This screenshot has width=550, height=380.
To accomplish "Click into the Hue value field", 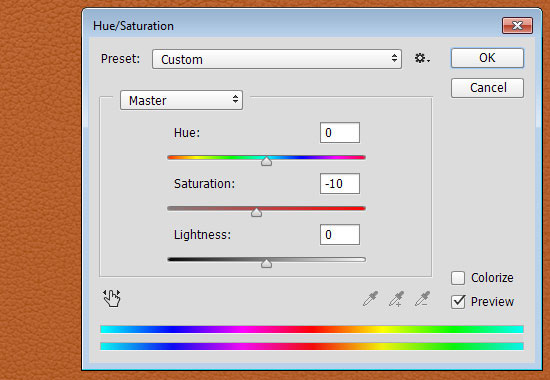I will coord(340,133).
